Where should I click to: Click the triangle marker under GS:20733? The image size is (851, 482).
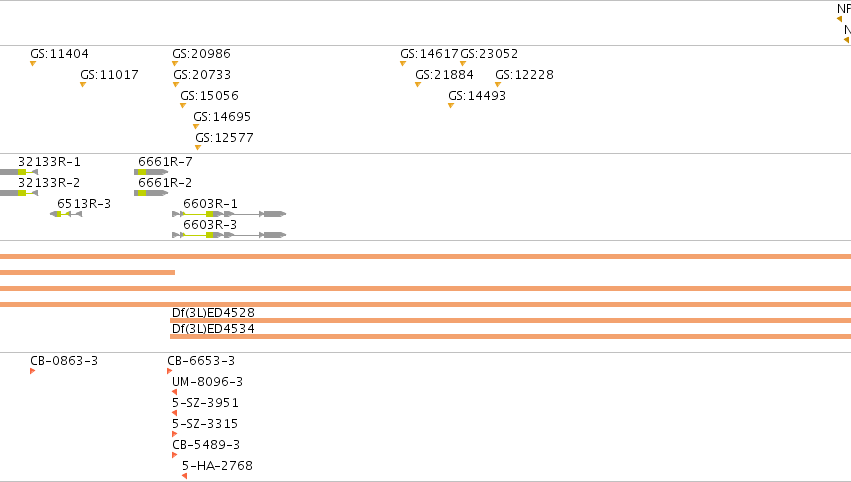[x=176, y=85]
